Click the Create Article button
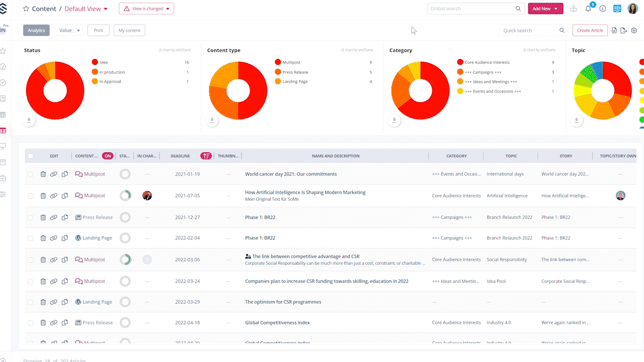The image size is (644, 362). pos(590,31)
